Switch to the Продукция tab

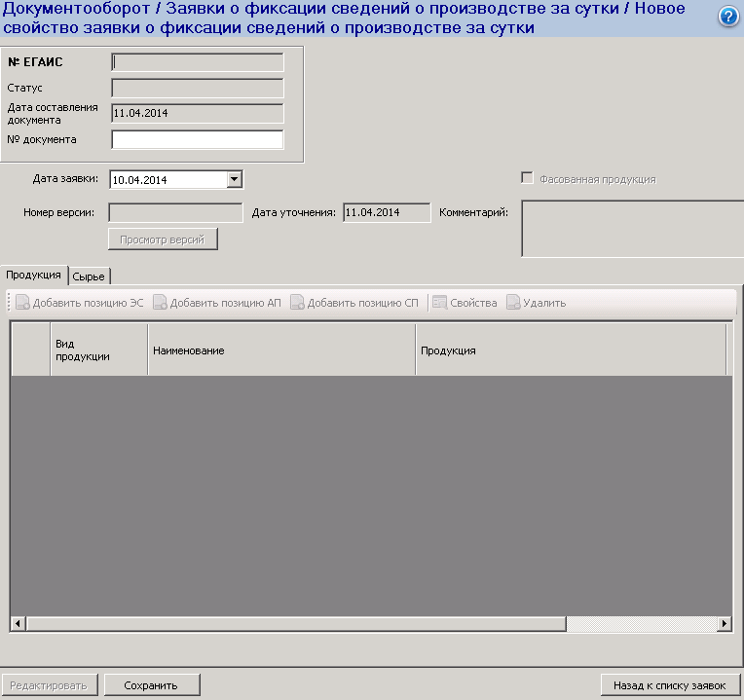click(x=34, y=276)
